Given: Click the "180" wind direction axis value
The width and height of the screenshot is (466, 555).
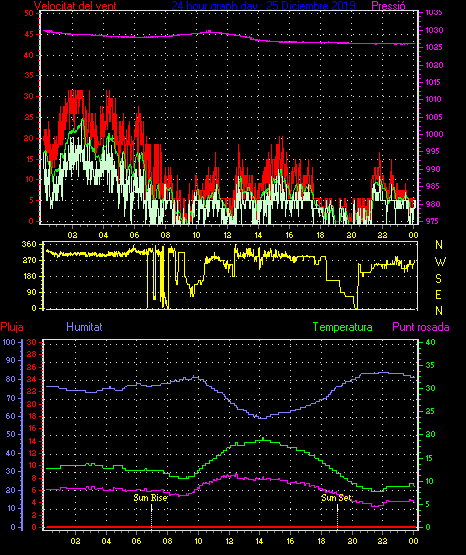Looking at the screenshot, I should 29,276.
